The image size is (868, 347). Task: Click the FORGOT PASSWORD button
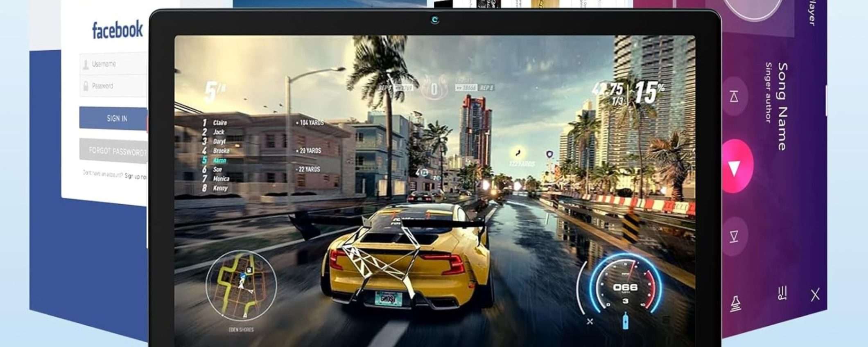tap(113, 151)
